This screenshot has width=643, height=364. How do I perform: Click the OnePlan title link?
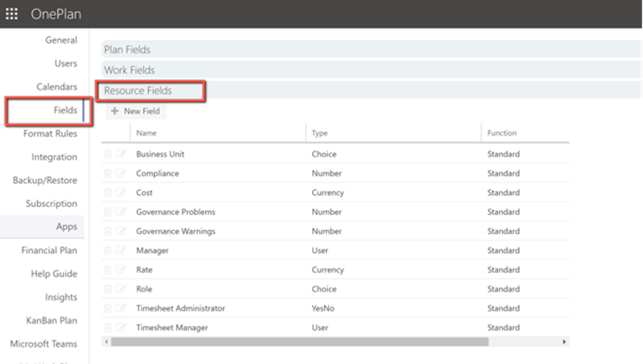(x=56, y=14)
